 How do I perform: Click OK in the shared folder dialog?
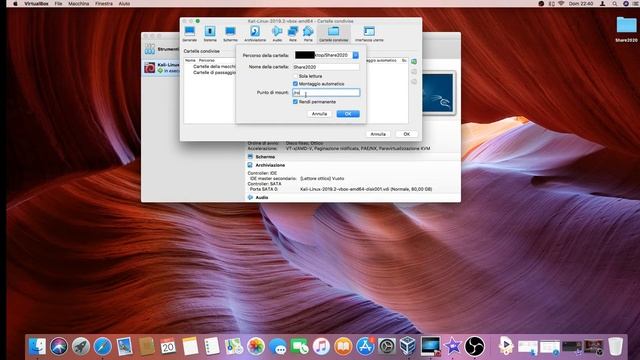click(348, 114)
